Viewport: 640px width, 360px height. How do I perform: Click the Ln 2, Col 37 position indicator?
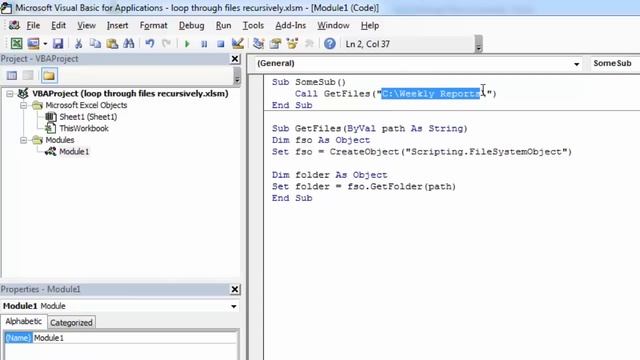pyautogui.click(x=367, y=44)
